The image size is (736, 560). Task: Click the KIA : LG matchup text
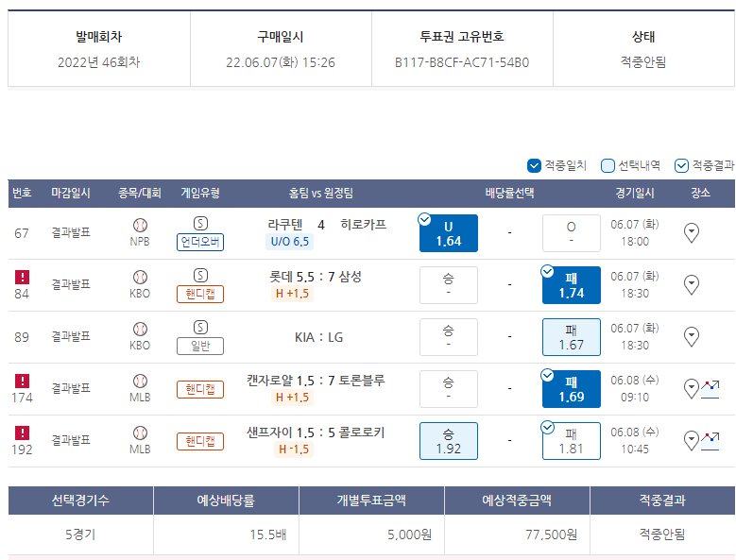pos(318,338)
